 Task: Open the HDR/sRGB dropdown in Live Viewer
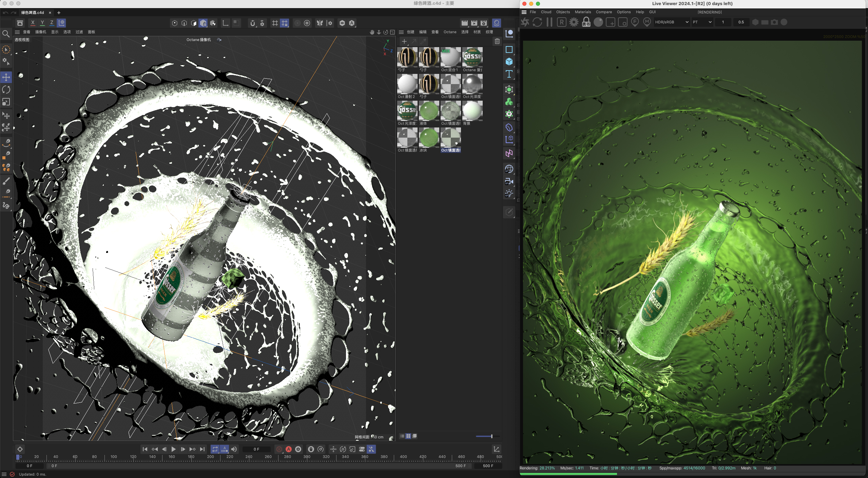tap(672, 22)
